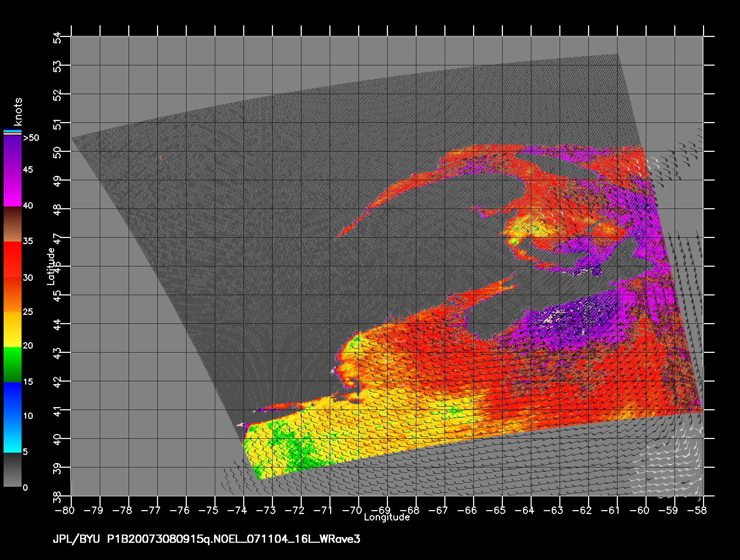Pick the brown 35-40 knot color band

pos(13,224)
